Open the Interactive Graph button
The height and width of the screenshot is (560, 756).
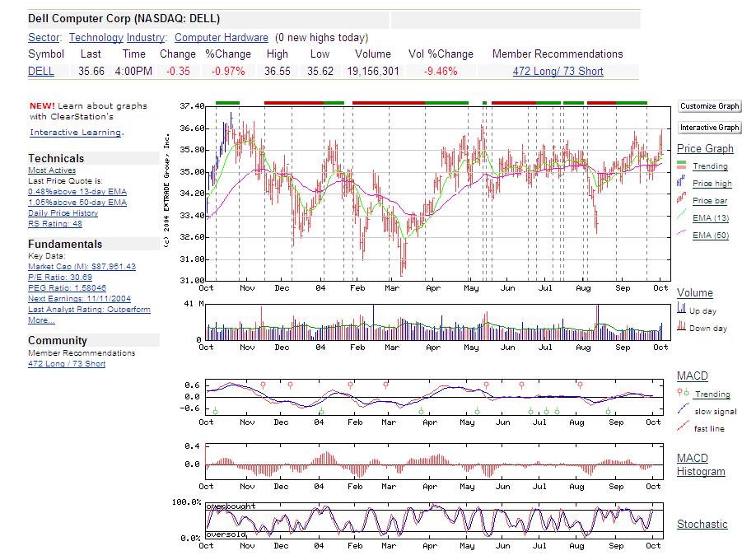coord(709,128)
